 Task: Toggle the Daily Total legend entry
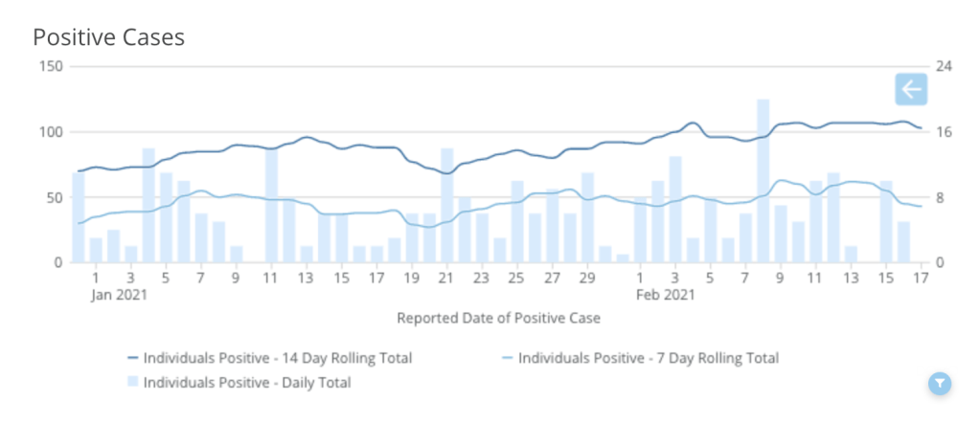coord(246,383)
